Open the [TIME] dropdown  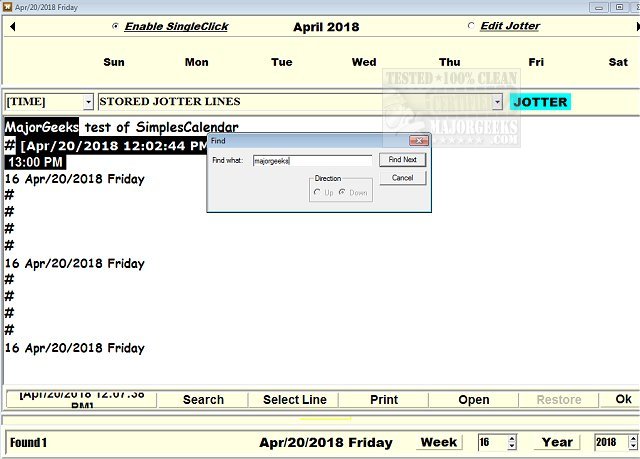pos(88,102)
